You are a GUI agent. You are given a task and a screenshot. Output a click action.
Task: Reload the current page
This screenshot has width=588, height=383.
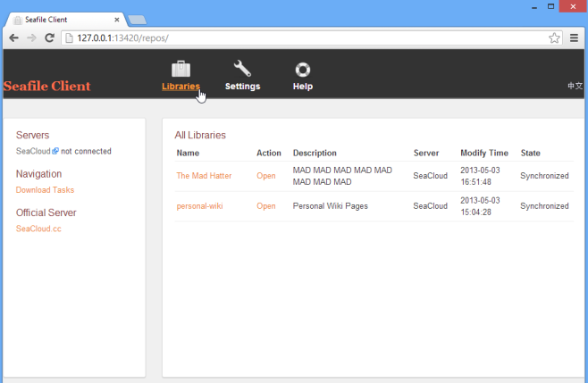pyautogui.click(x=49, y=37)
